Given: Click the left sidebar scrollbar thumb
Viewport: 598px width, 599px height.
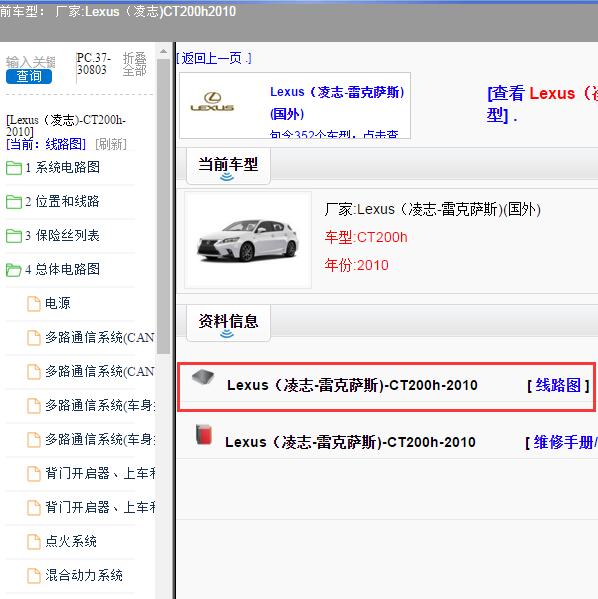Looking at the screenshot, I should [x=164, y=206].
